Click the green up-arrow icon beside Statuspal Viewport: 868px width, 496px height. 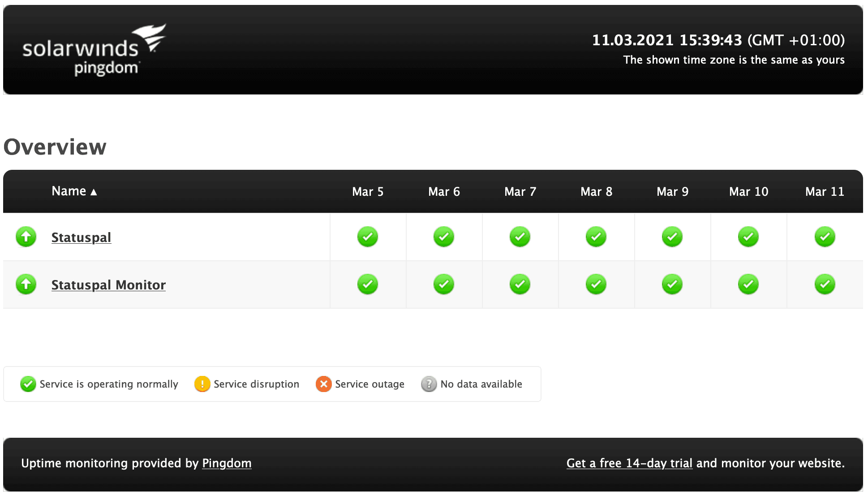click(x=26, y=237)
